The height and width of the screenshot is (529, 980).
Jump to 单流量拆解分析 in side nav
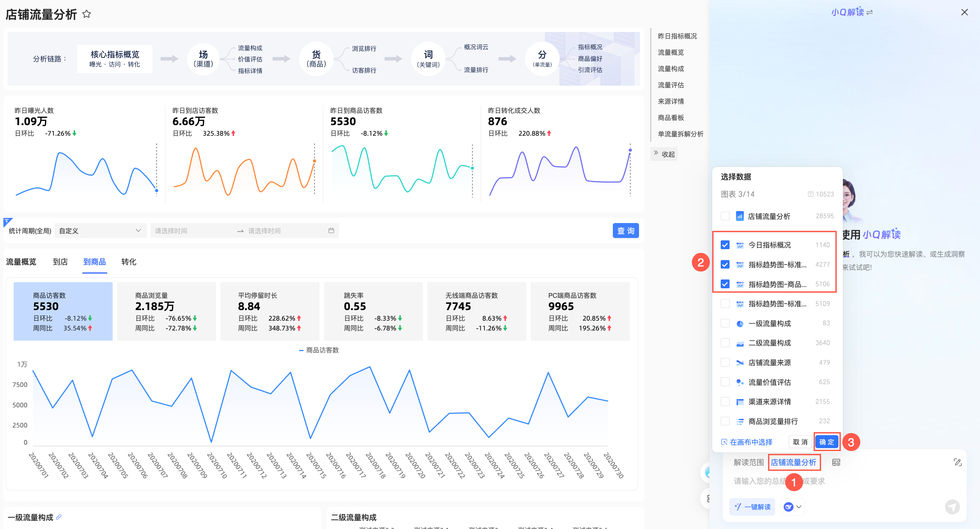tap(681, 134)
